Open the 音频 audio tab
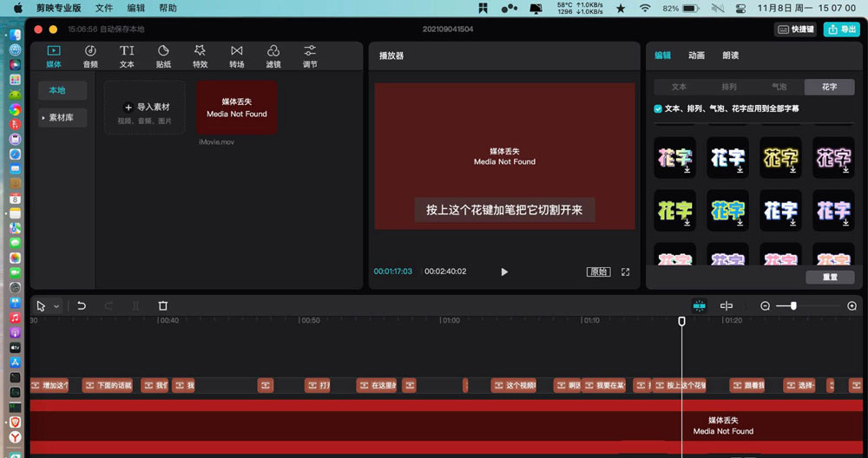This screenshot has width=868, height=458. pos(90,56)
